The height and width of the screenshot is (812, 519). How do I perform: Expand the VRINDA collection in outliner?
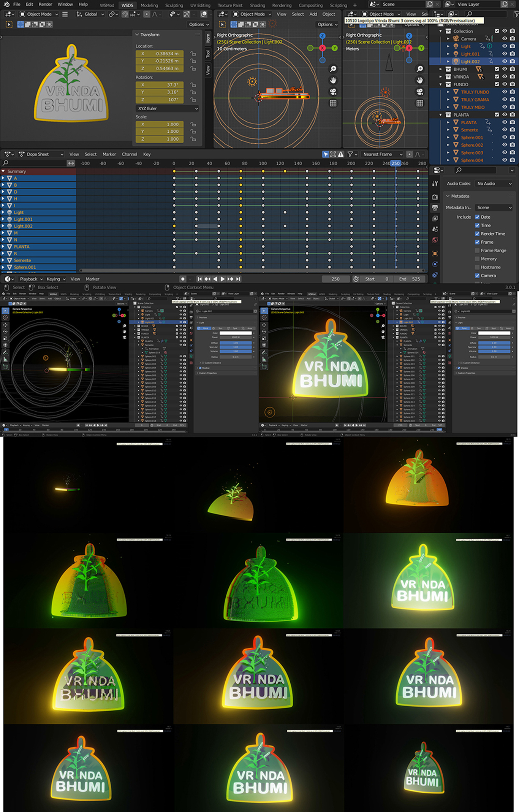pos(441,77)
